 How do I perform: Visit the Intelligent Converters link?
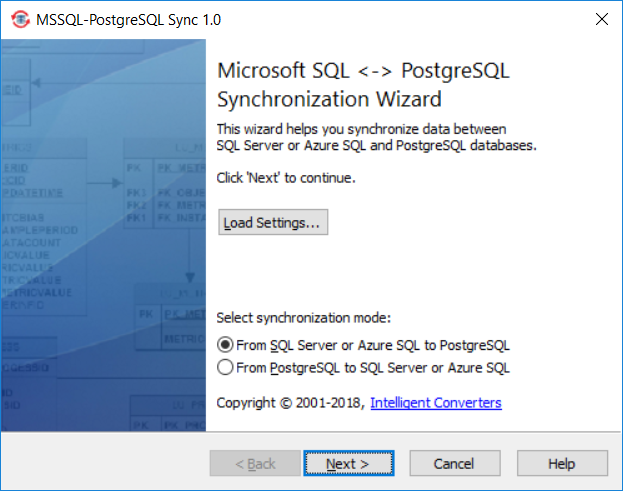click(435, 403)
